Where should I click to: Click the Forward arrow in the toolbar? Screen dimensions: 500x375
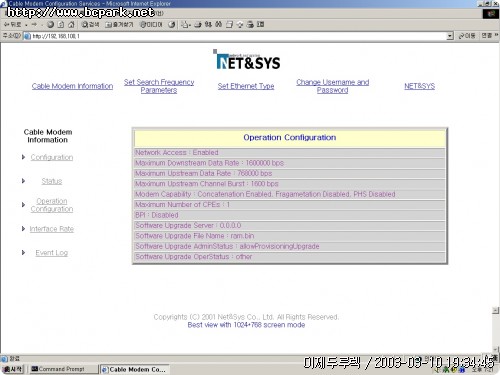click(34, 25)
